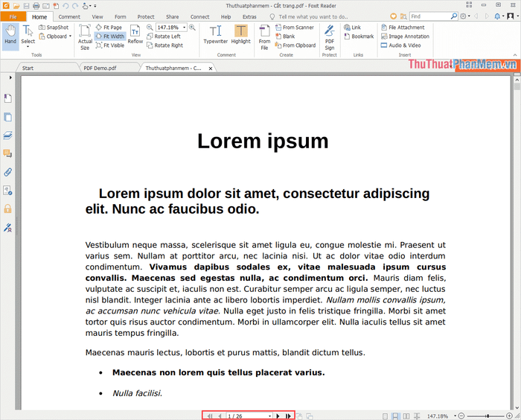Click the zoom out magnifier in ribbon
The width and height of the screenshot is (521, 420).
pos(150,28)
